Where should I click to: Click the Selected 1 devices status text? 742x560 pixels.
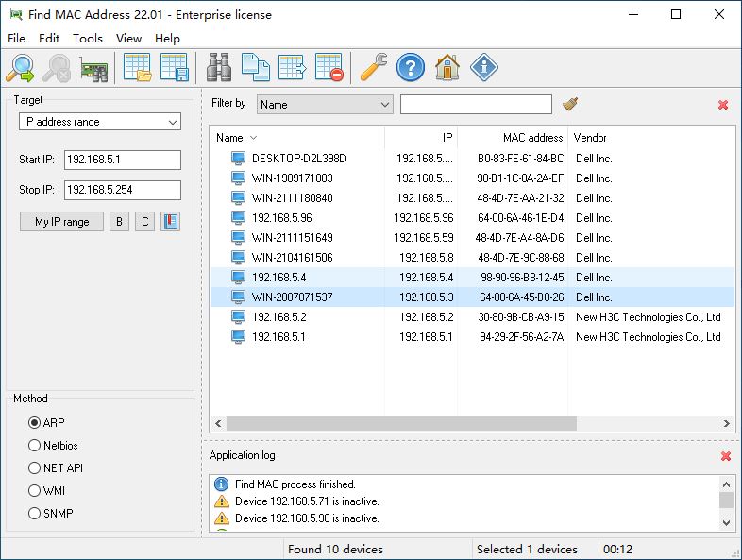[x=527, y=549]
